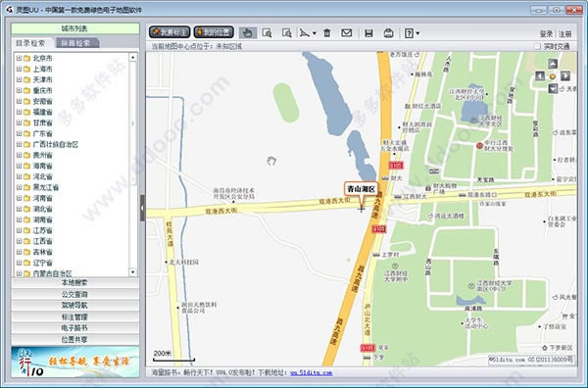The width and height of the screenshot is (588, 388).
Task: Expand the 北京市 tree node
Action: [x=19, y=58]
